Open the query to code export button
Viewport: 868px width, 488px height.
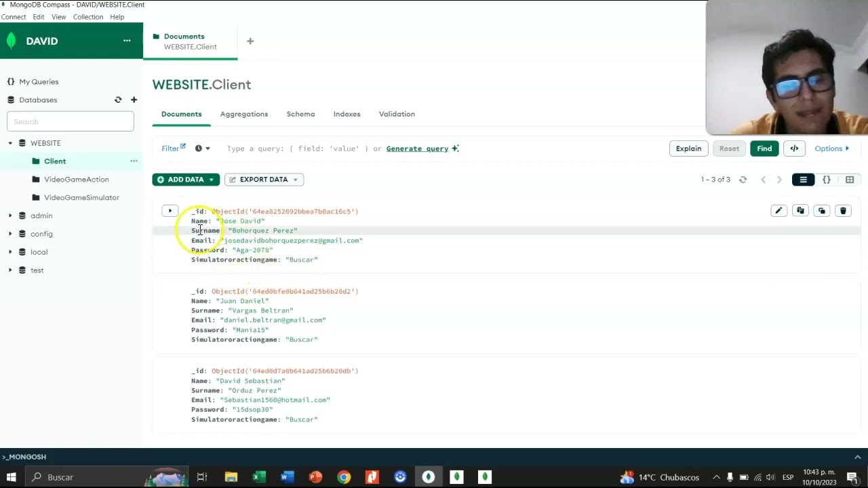point(794,148)
